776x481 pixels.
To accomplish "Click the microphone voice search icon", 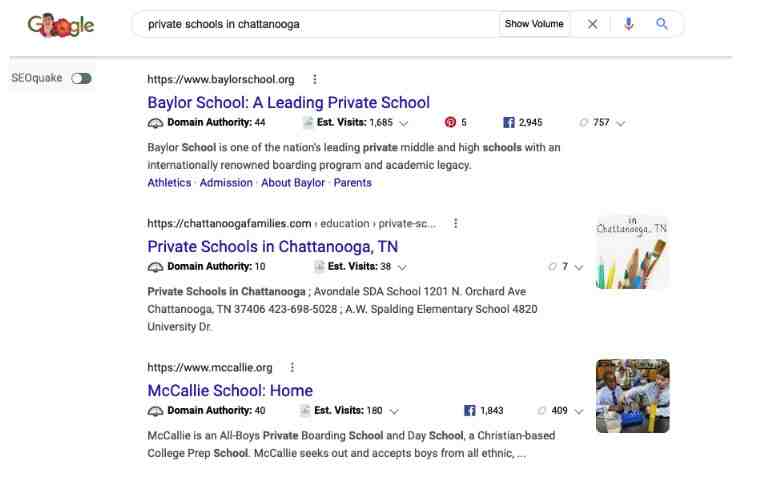I will click(629, 24).
